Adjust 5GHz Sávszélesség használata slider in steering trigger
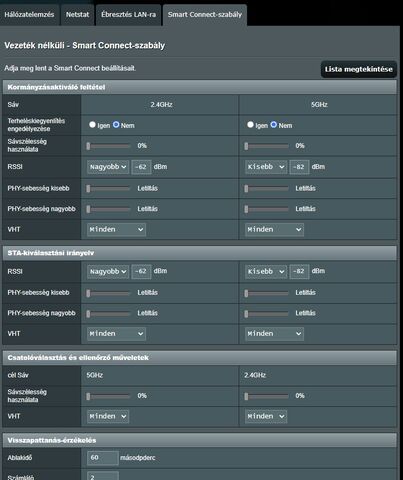403x480 pixels. (266, 146)
